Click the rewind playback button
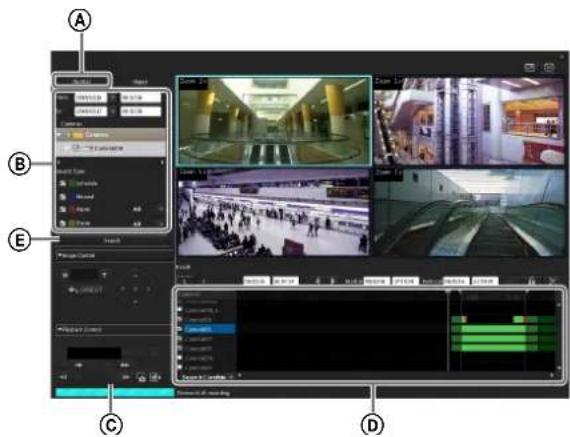 pos(79,365)
